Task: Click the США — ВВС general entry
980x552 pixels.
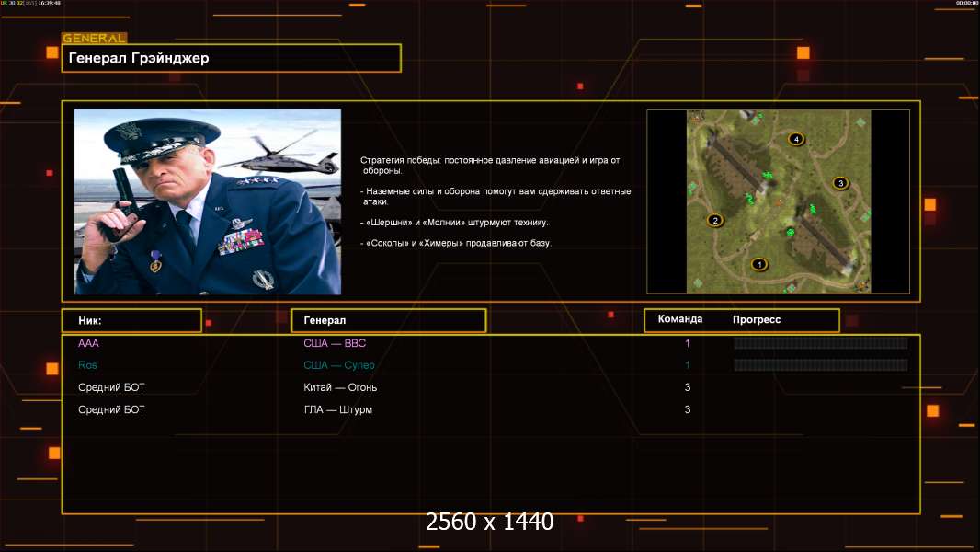Action: tap(335, 343)
